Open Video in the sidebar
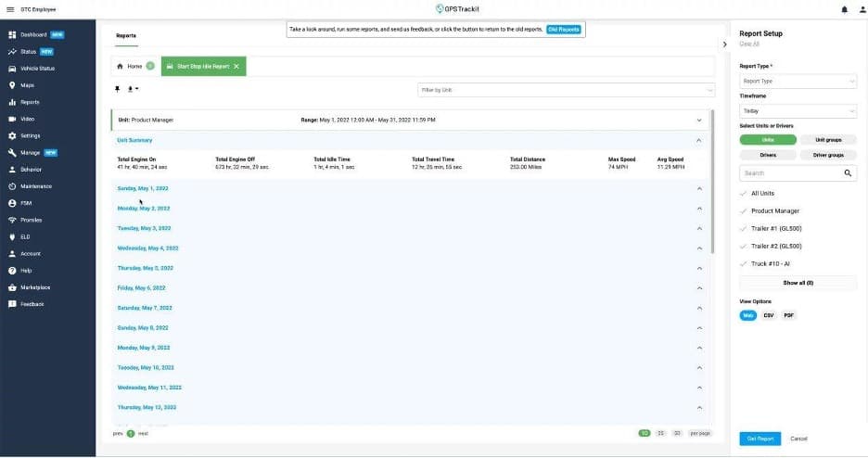868x458 pixels. [x=28, y=119]
